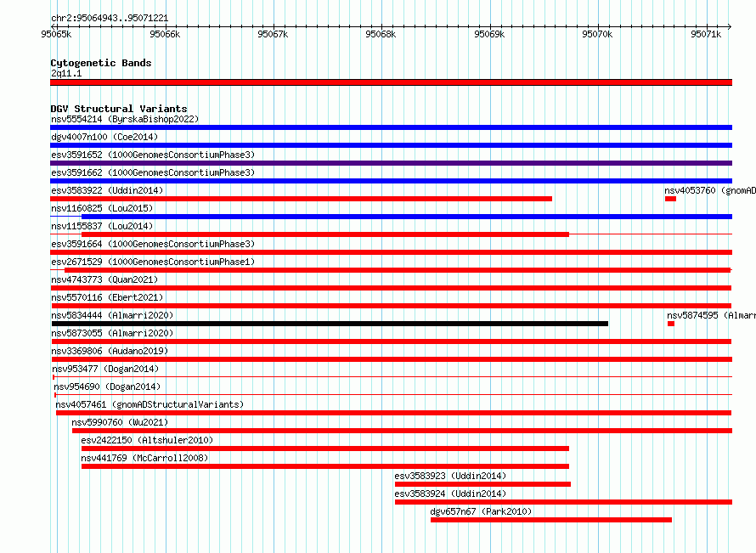Open nsv1160825 (Lou2015) label
This screenshot has height=553, width=756.
tap(102, 208)
